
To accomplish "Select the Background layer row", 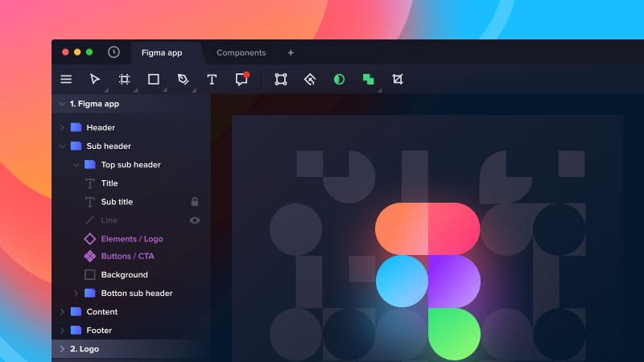I will pyautogui.click(x=131, y=274).
